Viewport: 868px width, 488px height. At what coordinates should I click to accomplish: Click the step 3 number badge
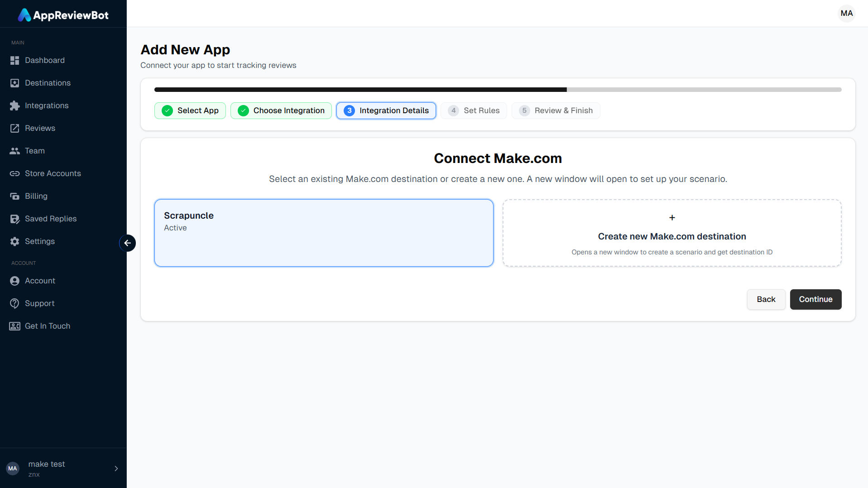pyautogui.click(x=349, y=110)
